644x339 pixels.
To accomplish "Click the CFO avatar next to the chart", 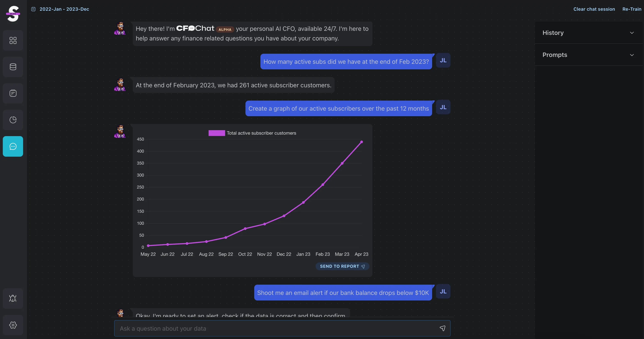I will (x=120, y=131).
